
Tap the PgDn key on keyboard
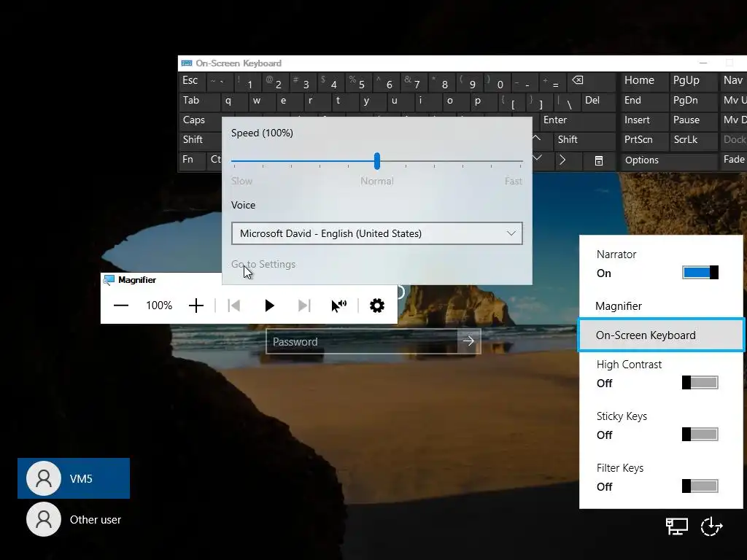coord(692,101)
